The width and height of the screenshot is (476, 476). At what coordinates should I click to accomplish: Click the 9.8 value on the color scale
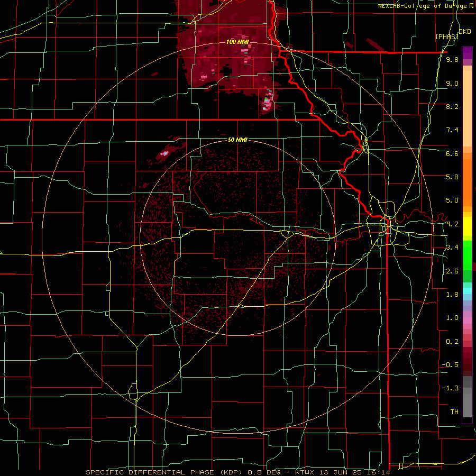click(452, 60)
